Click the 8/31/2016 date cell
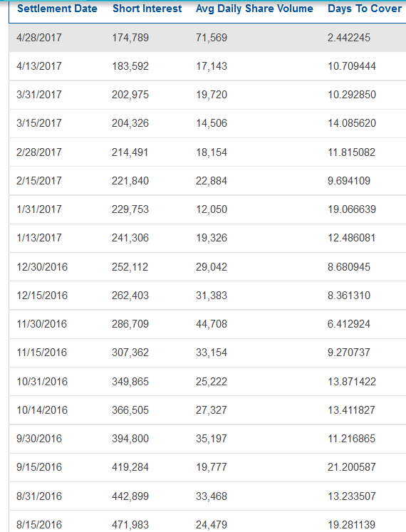Screen dimensions: 406x532 (39, 496)
